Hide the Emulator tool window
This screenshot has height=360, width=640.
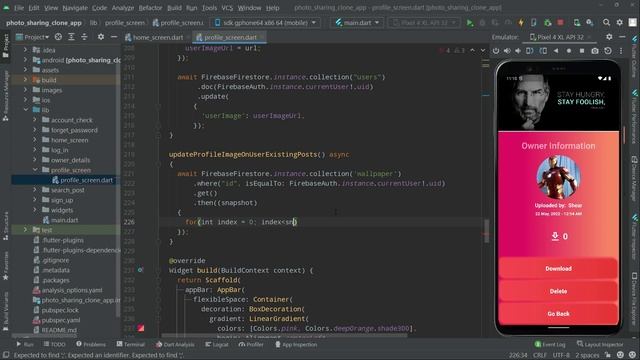point(622,37)
